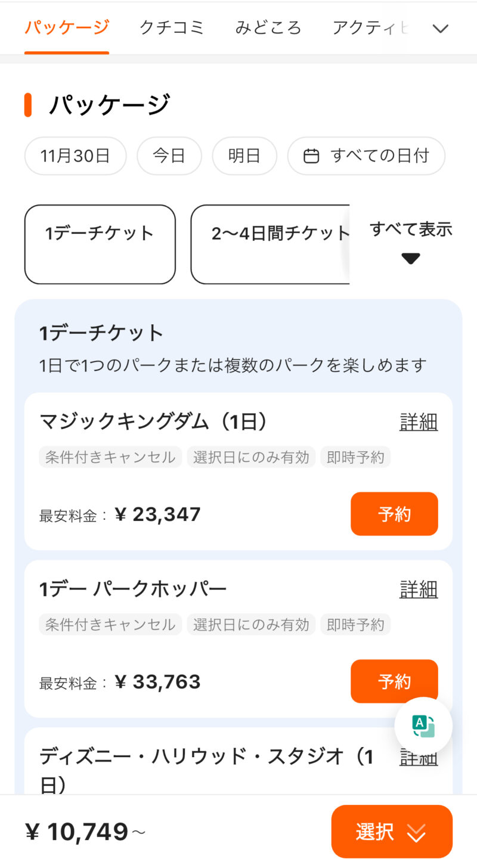
Task: Tap the 条件付きキャンセル tag on マジックキングダム
Action: 110,457
